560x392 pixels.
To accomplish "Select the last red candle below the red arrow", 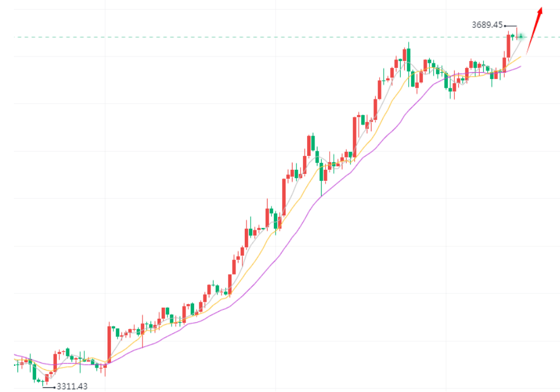I will tap(516, 35).
